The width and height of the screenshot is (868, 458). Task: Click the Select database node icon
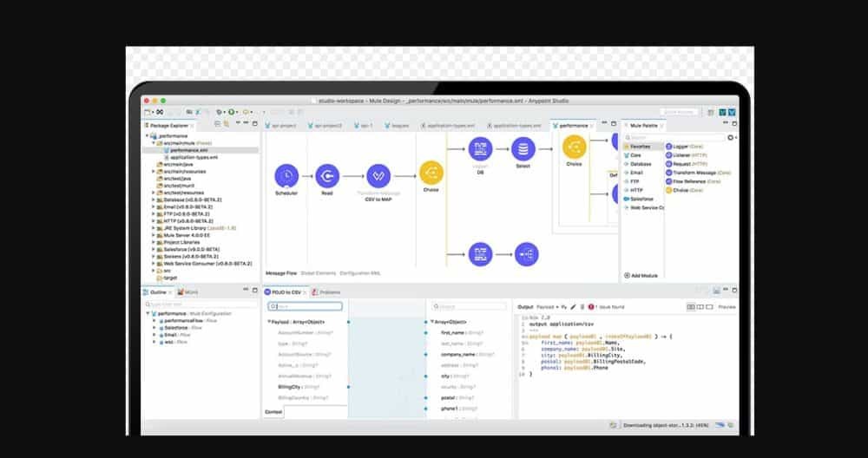click(x=522, y=149)
